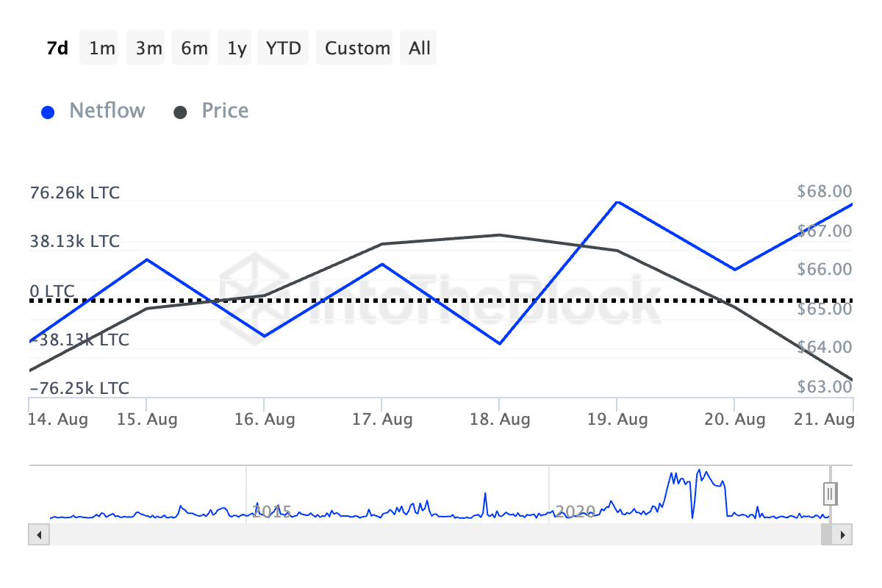Toggle the Netflow series legend

pos(107,111)
